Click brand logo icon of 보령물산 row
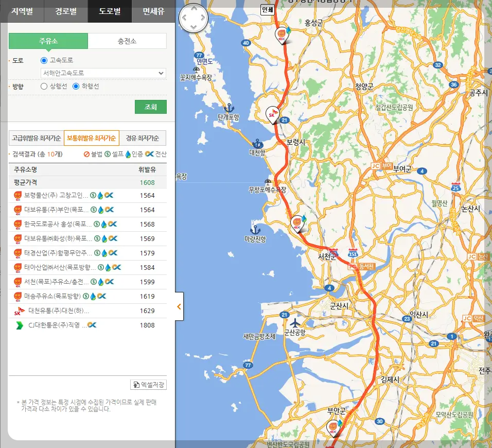Screen dimensions: 492x448 [x=18, y=196]
